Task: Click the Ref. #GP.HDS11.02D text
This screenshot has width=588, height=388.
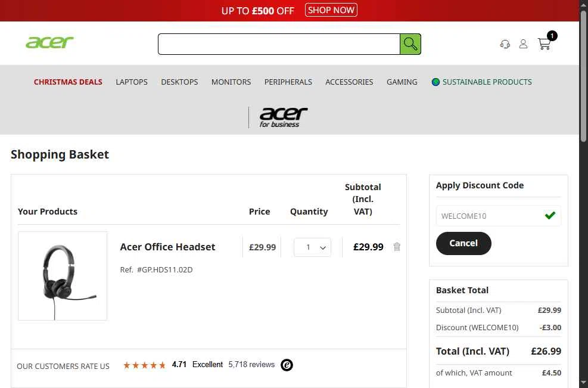Action: 156,270
